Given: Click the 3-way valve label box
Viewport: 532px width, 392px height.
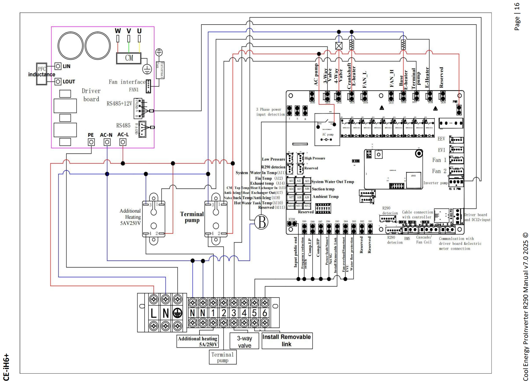Looking at the screenshot, I should [x=244, y=342].
